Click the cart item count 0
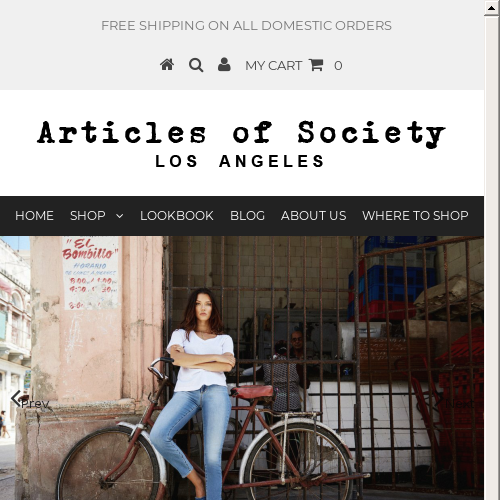This screenshot has width=500, height=500. [x=338, y=66]
